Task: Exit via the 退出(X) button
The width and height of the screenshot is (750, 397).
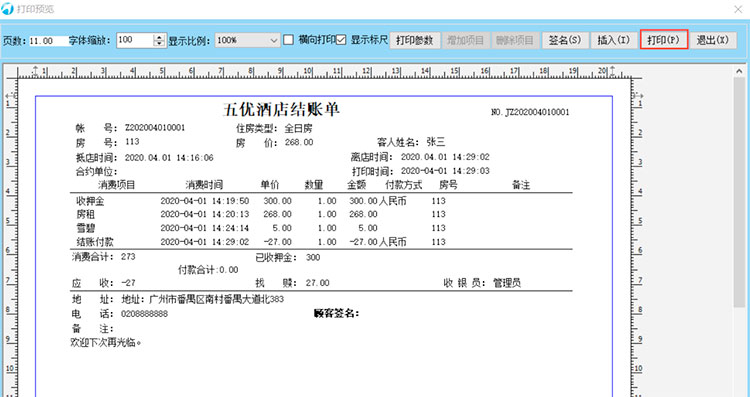Action: [713, 40]
